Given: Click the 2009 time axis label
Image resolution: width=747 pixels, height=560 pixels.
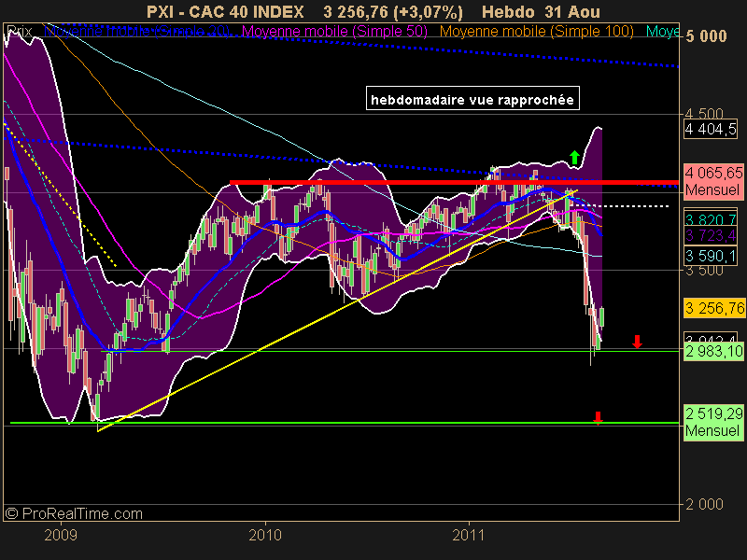Looking at the screenshot, I should 61,535.
